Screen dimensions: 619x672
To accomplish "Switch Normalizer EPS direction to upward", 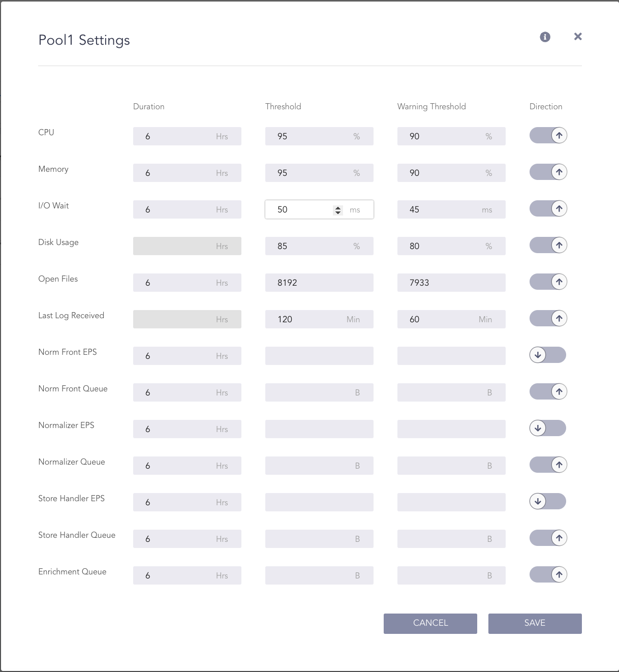I will (548, 428).
